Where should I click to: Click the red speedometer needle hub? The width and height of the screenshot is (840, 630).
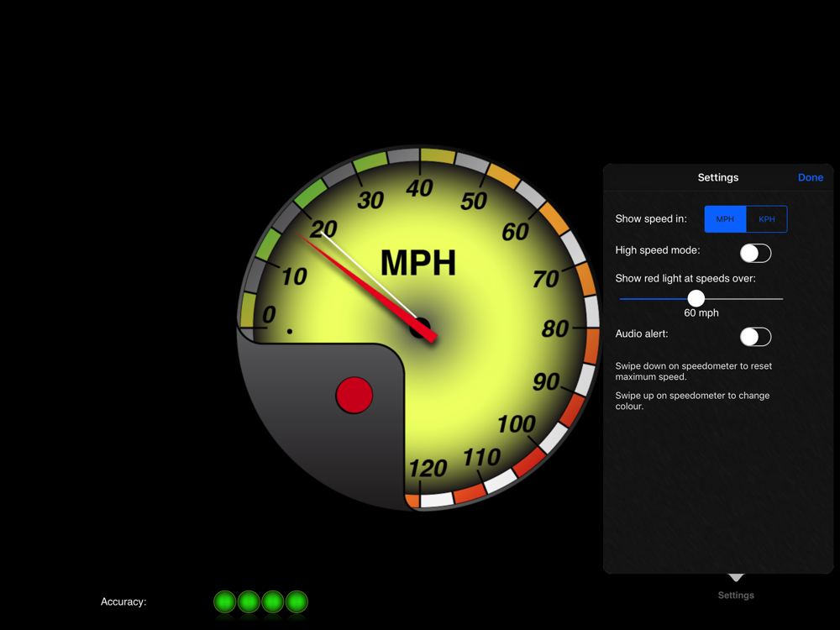(421, 328)
